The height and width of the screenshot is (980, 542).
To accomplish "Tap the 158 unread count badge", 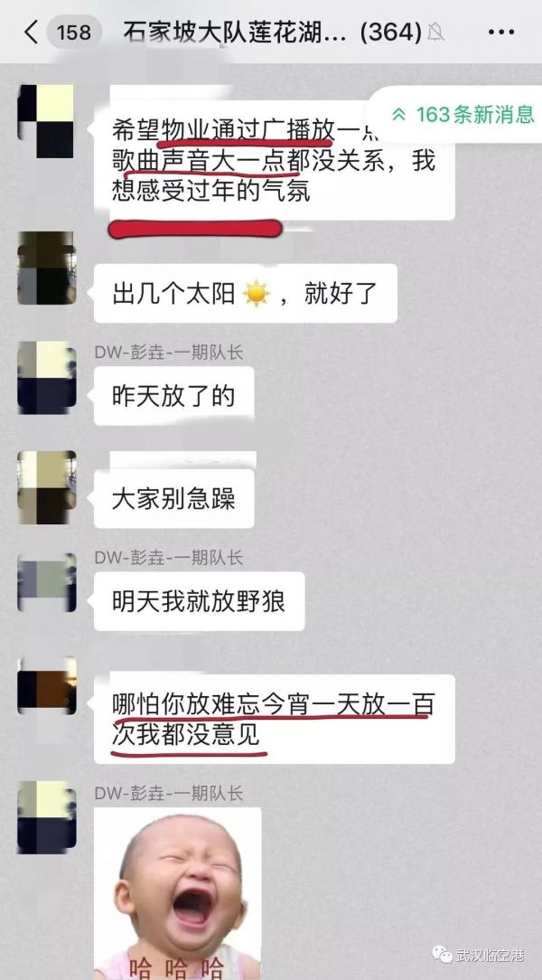I will coord(74,32).
